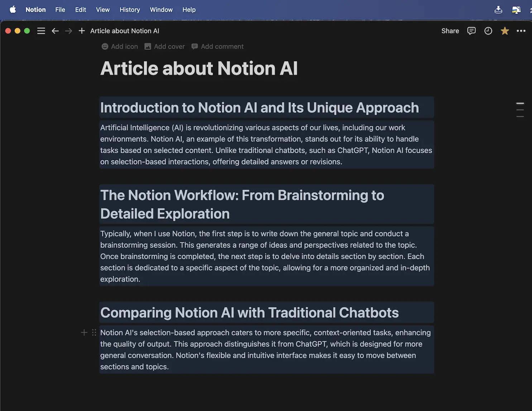Viewport: 532px width, 411px height.
Task: Open the three-dot page options menu
Action: coord(521,31)
